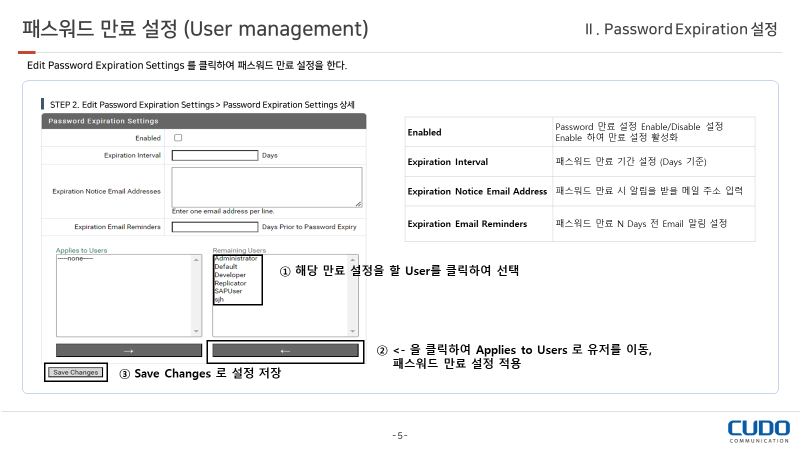Click the left arrow move button
Image resolution: width=800 pixels, height=450 pixels.
285,351
